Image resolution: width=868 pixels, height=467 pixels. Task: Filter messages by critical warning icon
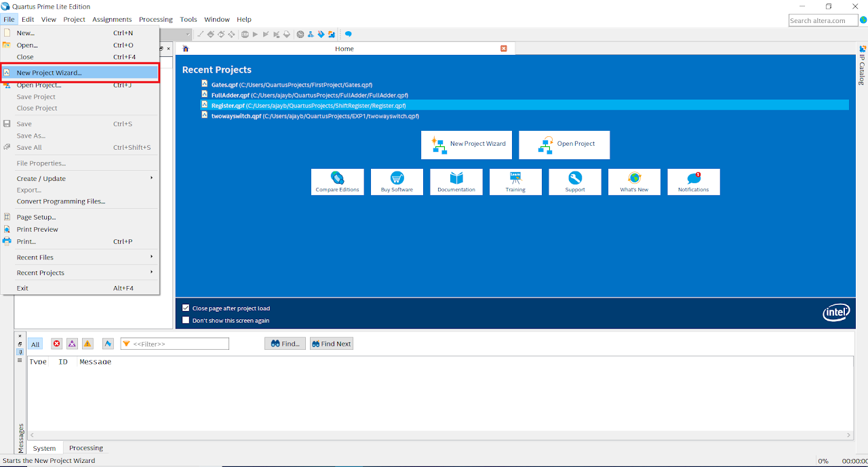pyautogui.click(x=72, y=344)
